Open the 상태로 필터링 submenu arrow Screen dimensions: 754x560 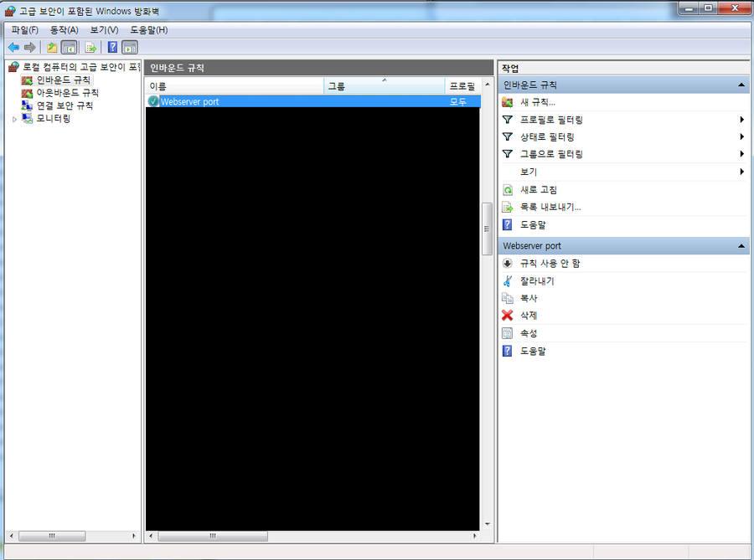coord(742,137)
